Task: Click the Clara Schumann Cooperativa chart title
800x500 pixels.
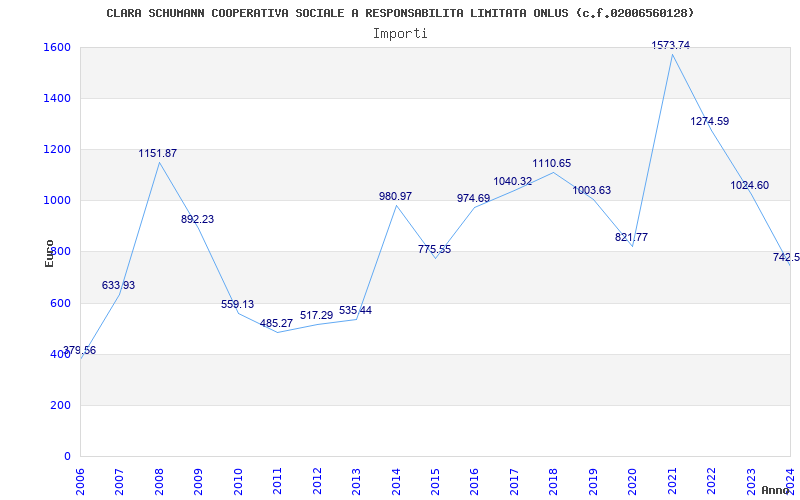Action: pos(400,13)
